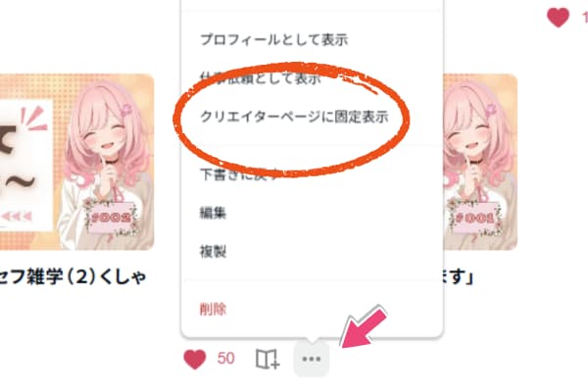
Task: Open the right article title ending ます」
Action: tap(459, 277)
